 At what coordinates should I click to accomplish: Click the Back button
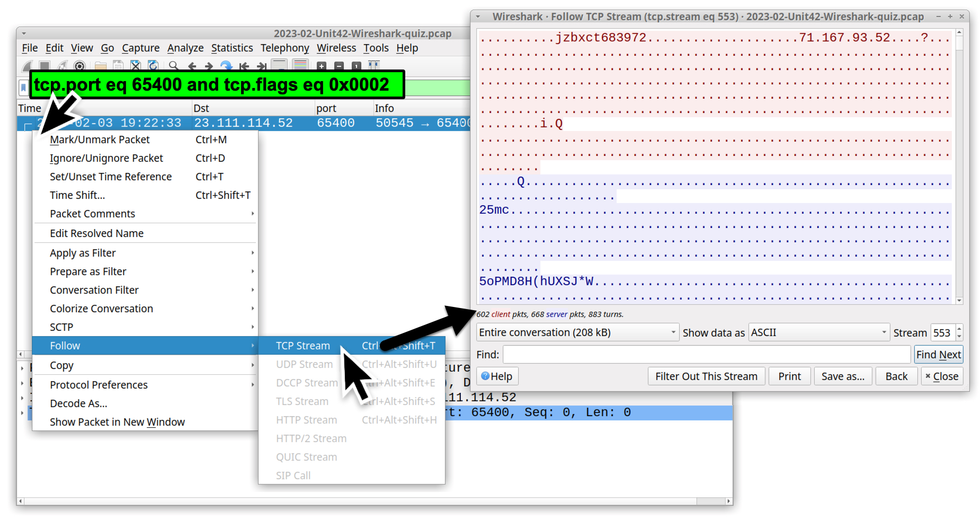coord(896,376)
